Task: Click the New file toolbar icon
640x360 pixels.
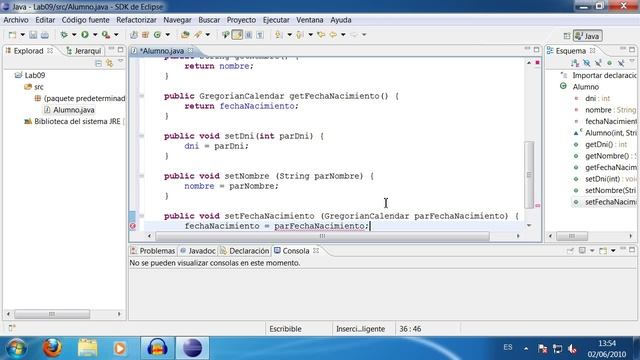Action: point(12,35)
